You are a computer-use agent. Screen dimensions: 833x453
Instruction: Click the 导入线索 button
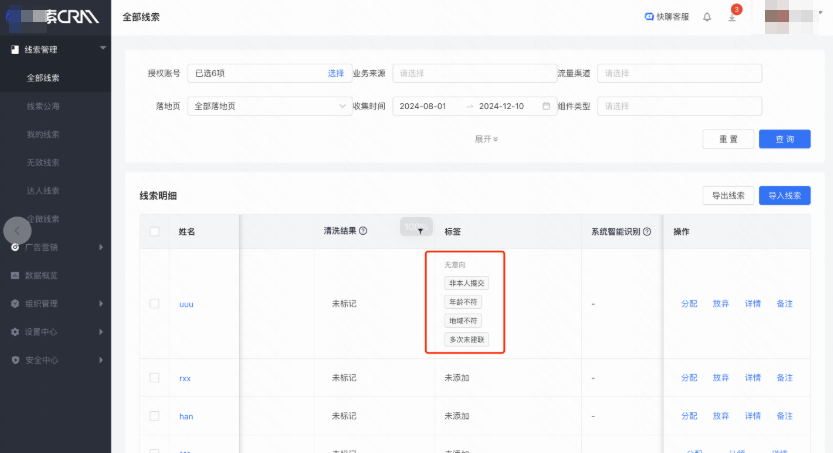pos(784,195)
